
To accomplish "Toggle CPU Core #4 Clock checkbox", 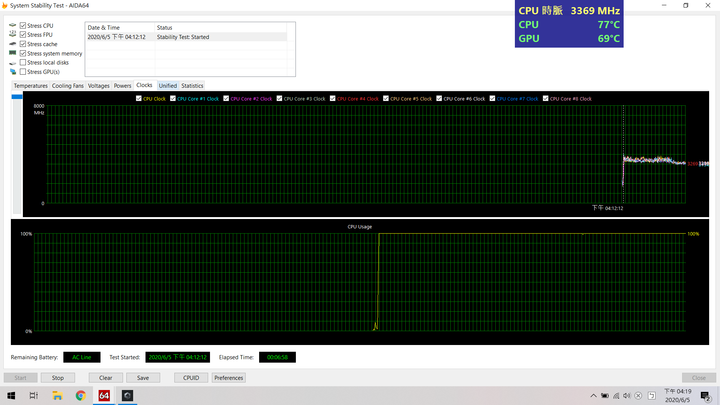I will [x=332, y=98].
